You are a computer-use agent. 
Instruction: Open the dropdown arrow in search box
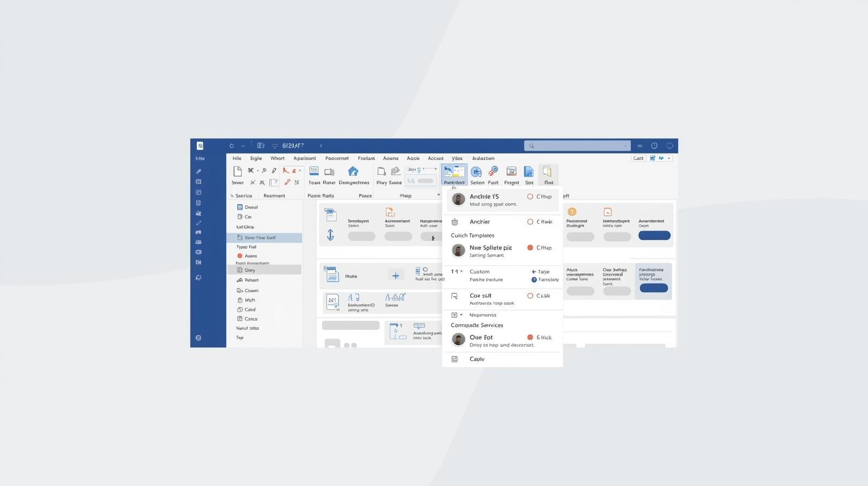tap(625, 146)
